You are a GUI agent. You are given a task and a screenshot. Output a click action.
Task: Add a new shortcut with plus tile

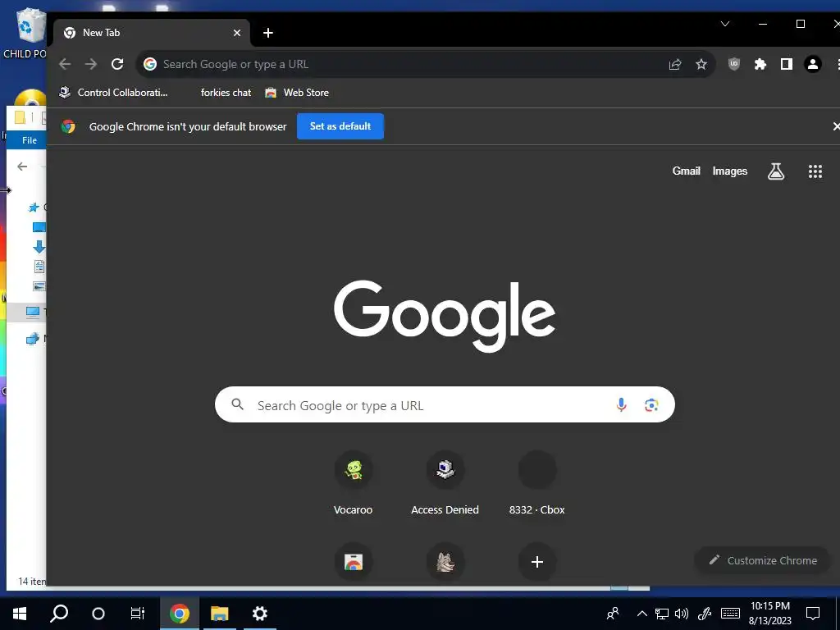(x=537, y=562)
